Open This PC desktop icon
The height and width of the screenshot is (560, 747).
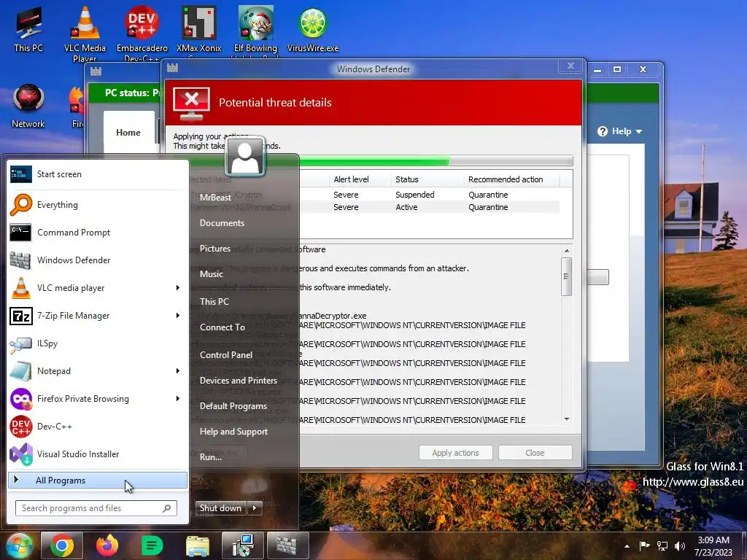tap(28, 29)
